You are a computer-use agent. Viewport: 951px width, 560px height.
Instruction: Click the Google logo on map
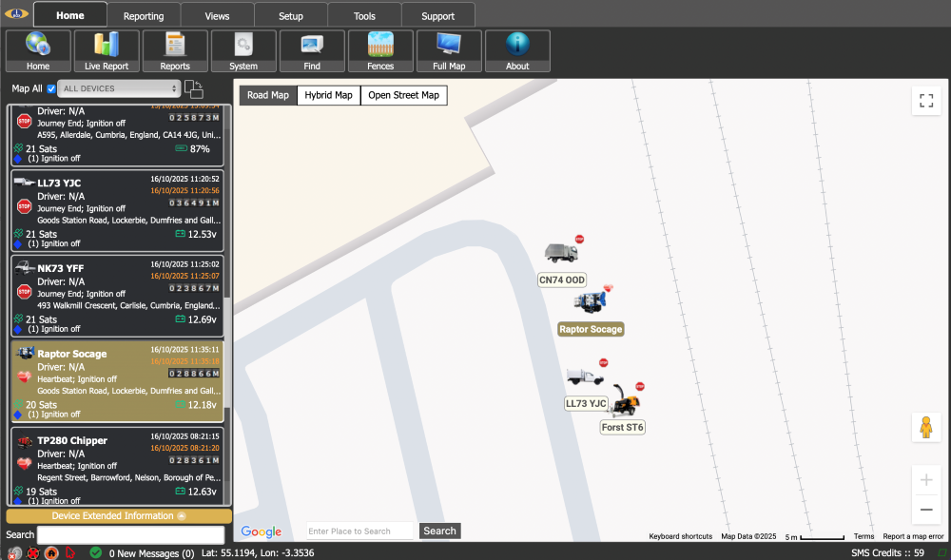262,531
